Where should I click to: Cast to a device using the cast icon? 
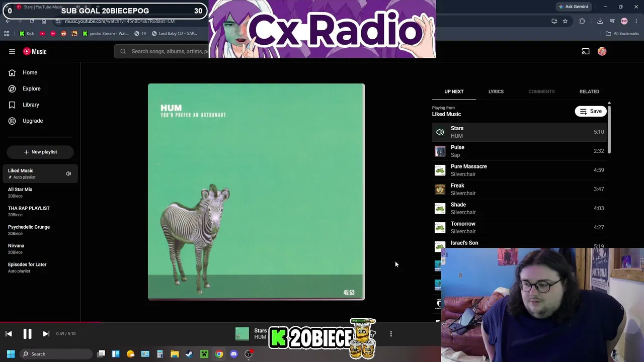(x=586, y=51)
